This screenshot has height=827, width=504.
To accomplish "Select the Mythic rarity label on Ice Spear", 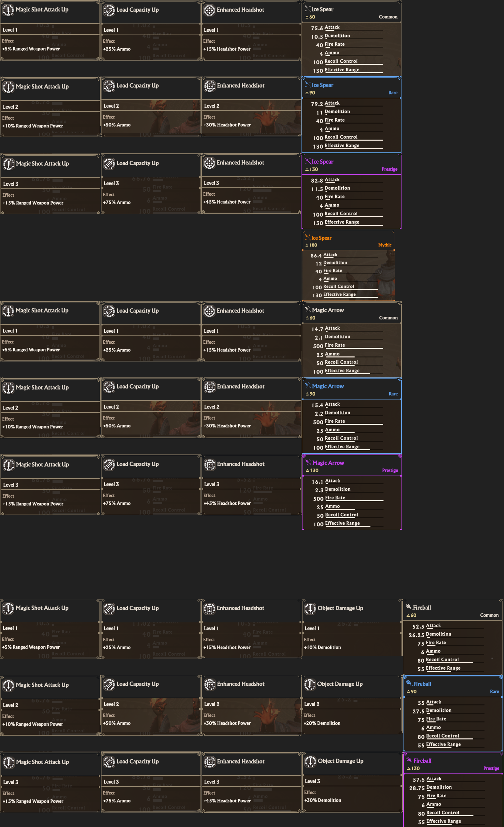I will click(384, 245).
